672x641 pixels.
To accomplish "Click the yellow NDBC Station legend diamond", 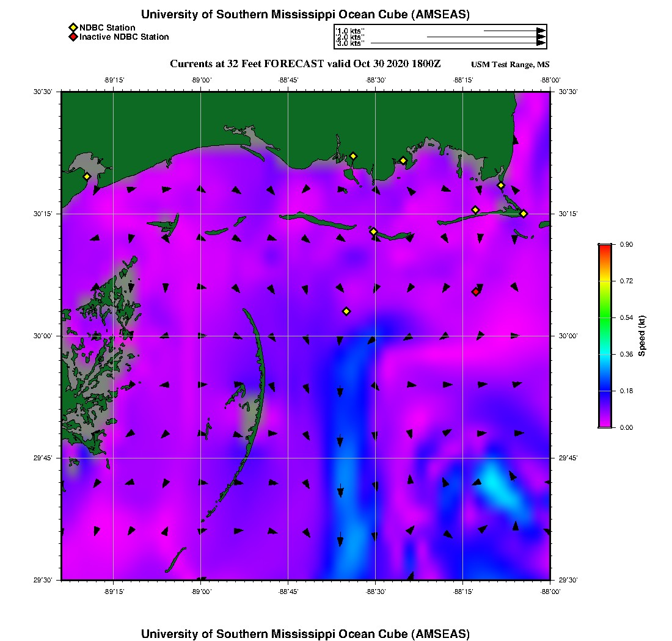I will coord(73,27).
